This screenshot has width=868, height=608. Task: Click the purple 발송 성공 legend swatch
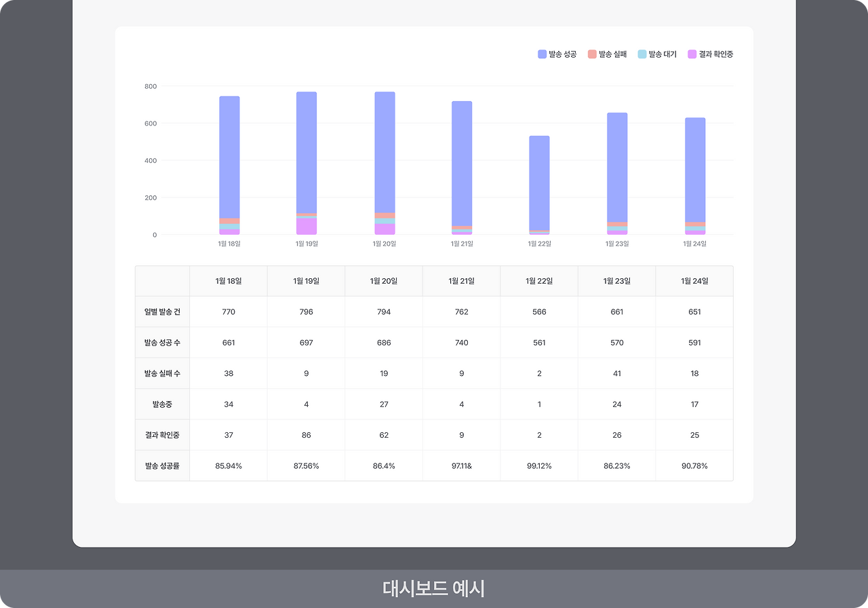coord(539,54)
